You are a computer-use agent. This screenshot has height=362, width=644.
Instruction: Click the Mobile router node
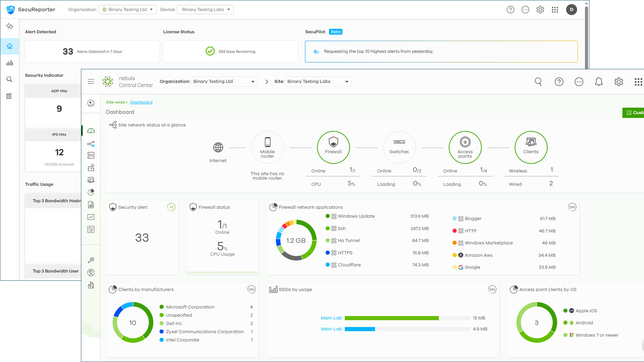tap(267, 147)
